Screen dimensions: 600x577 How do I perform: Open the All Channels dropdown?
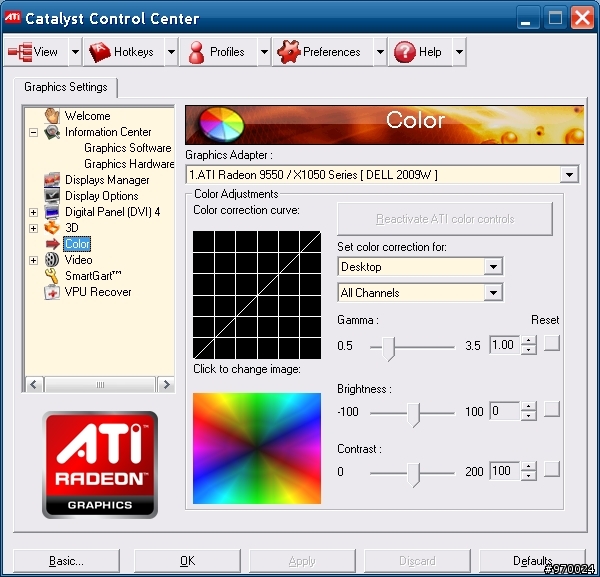tap(493, 293)
